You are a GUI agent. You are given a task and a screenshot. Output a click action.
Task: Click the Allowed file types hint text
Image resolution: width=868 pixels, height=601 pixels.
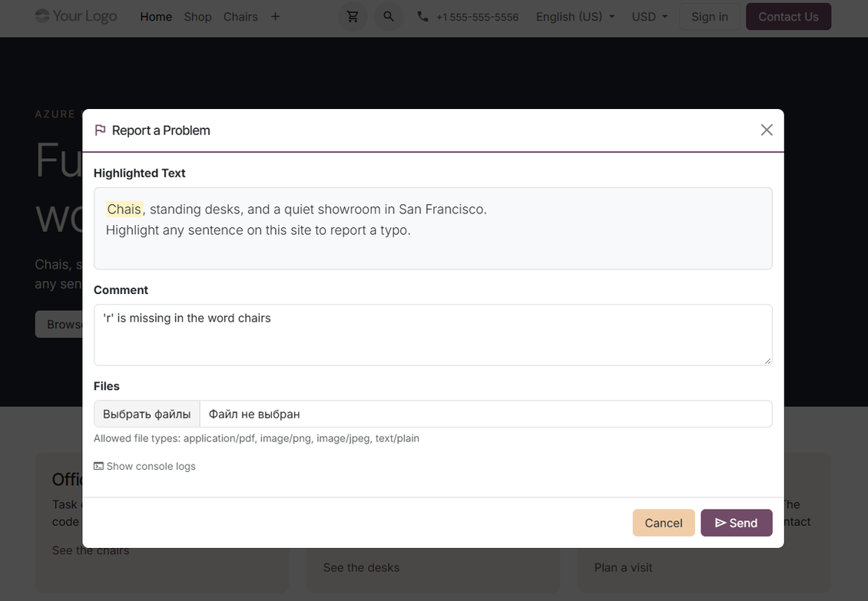click(x=257, y=438)
